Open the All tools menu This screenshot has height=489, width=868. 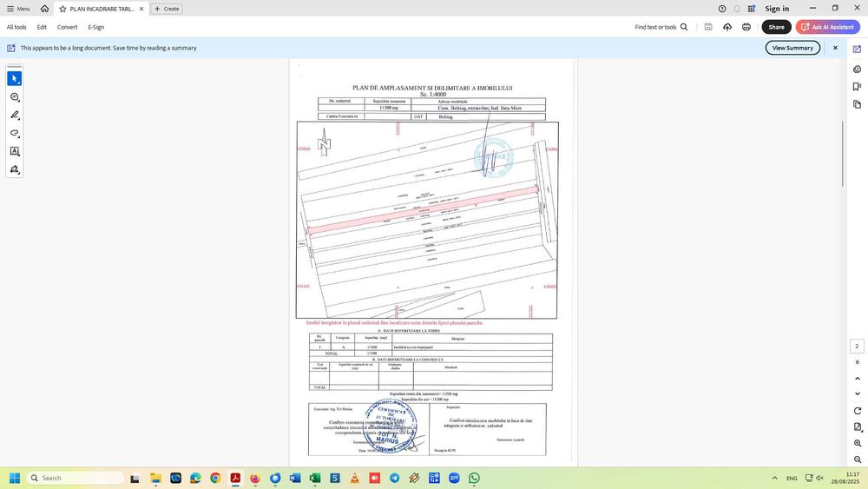pyautogui.click(x=16, y=27)
